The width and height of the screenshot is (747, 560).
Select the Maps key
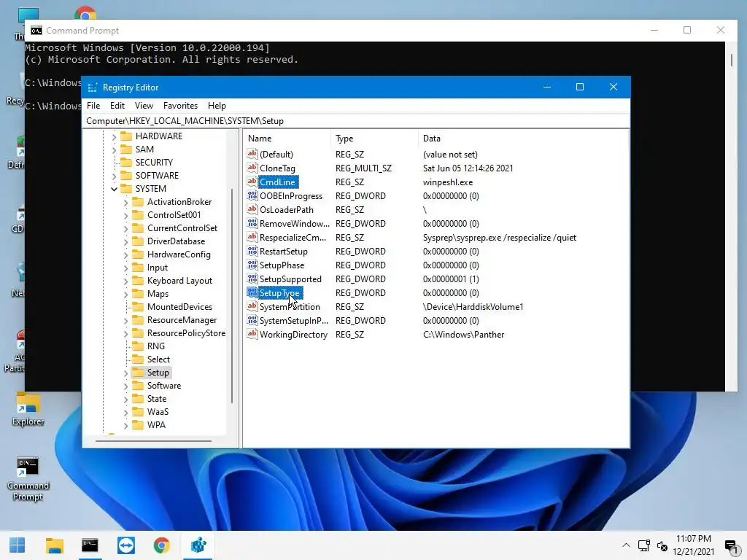pos(158,294)
